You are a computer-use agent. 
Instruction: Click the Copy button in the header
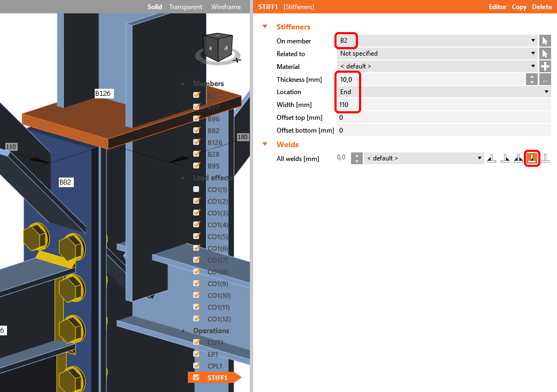click(519, 7)
